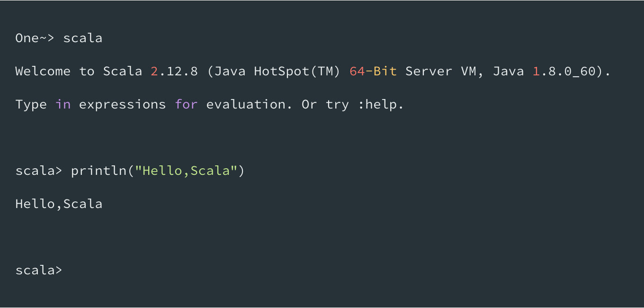Click the 'Or try' text
Screen dimensions: 644x308
pyautogui.click(x=326, y=105)
